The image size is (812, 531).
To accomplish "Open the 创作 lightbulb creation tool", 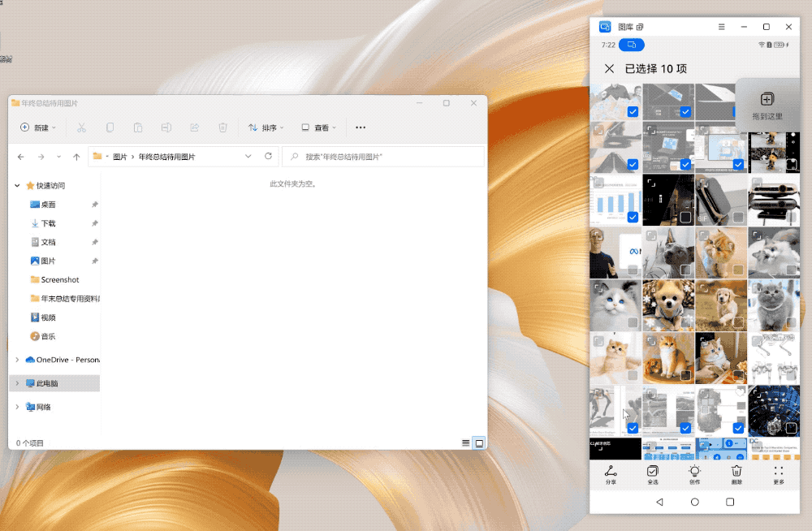I will pyautogui.click(x=695, y=474).
